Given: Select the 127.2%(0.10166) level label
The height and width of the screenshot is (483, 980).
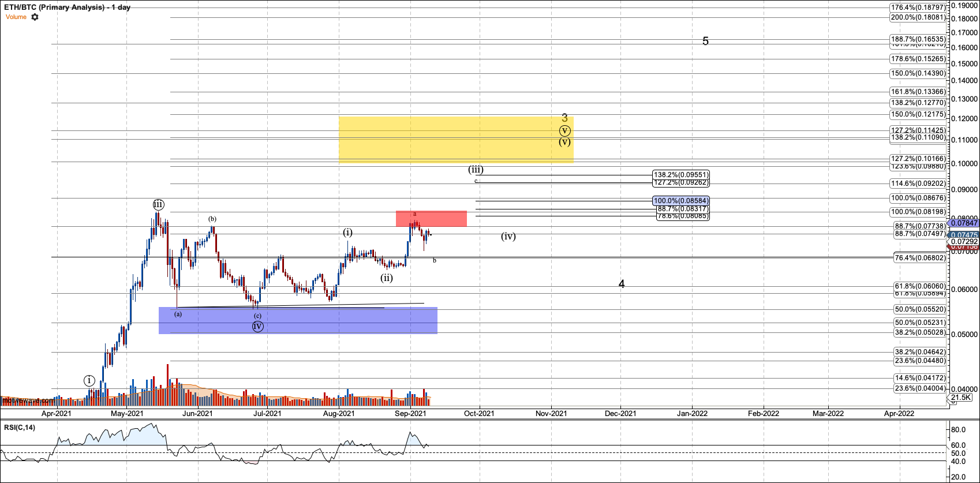Looking at the screenshot, I should 918,159.
